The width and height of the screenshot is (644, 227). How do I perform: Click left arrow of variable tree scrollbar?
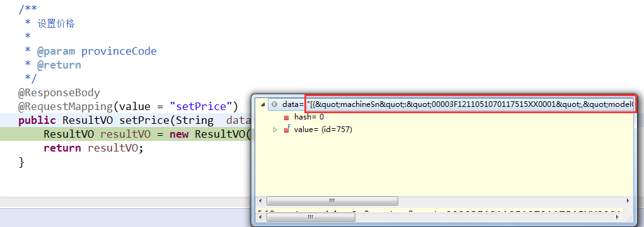tap(260, 201)
